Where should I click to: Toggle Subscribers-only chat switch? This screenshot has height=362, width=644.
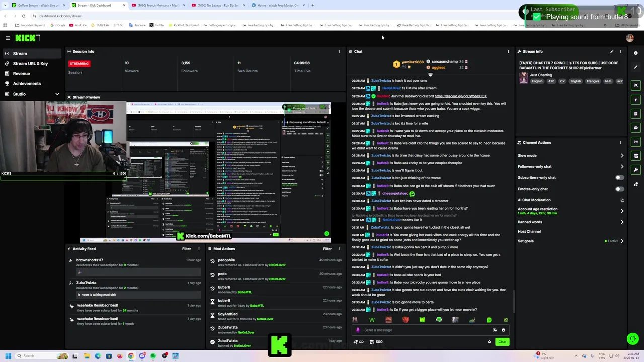click(619, 177)
